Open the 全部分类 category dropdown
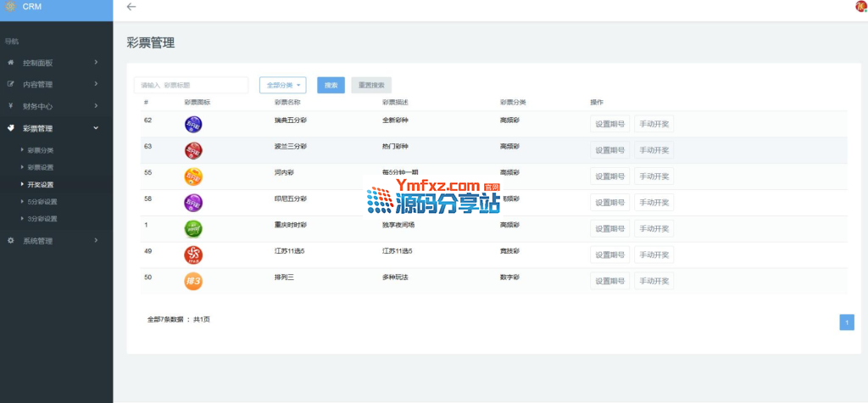 282,85
